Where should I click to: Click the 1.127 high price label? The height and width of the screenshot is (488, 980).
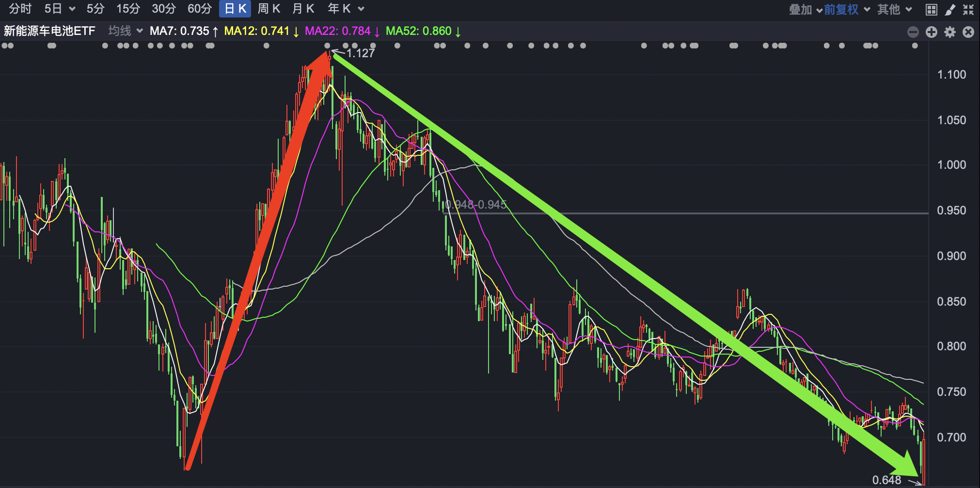coord(361,53)
